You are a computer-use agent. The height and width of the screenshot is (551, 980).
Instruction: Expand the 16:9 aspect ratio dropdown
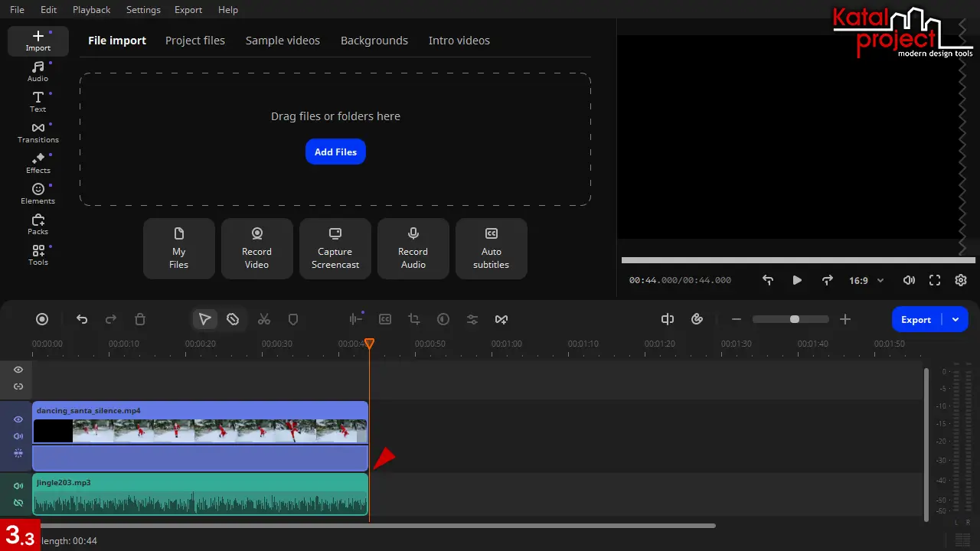tap(866, 281)
